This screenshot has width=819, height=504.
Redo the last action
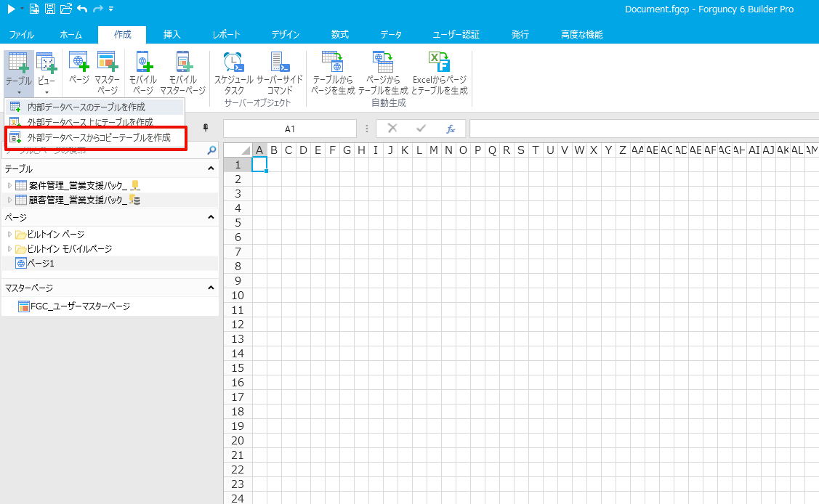97,9
